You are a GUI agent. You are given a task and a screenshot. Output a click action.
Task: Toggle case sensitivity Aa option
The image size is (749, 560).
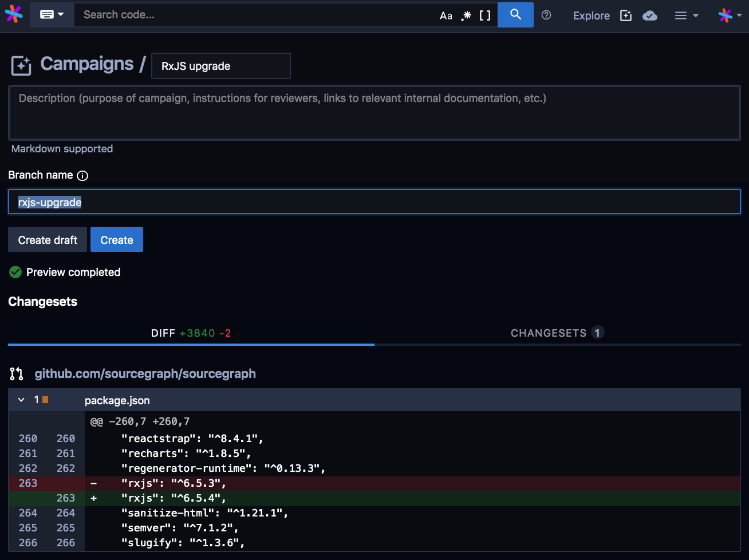(x=446, y=15)
